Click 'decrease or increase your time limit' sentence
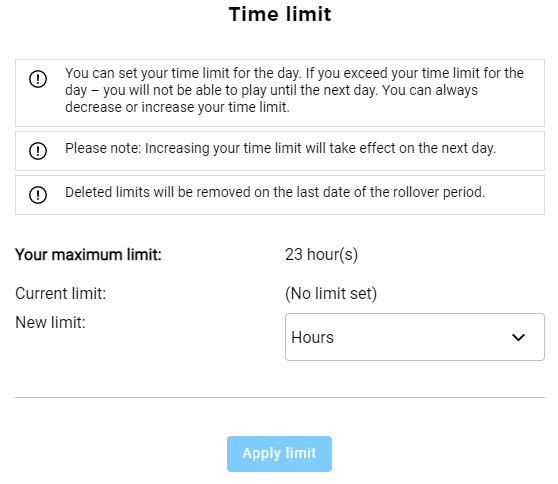The width and height of the screenshot is (558, 484). tap(177, 107)
